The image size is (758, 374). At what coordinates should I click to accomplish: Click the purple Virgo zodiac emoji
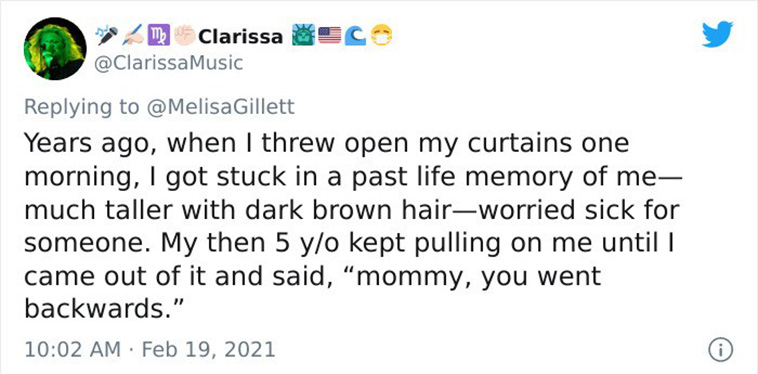[x=159, y=36]
